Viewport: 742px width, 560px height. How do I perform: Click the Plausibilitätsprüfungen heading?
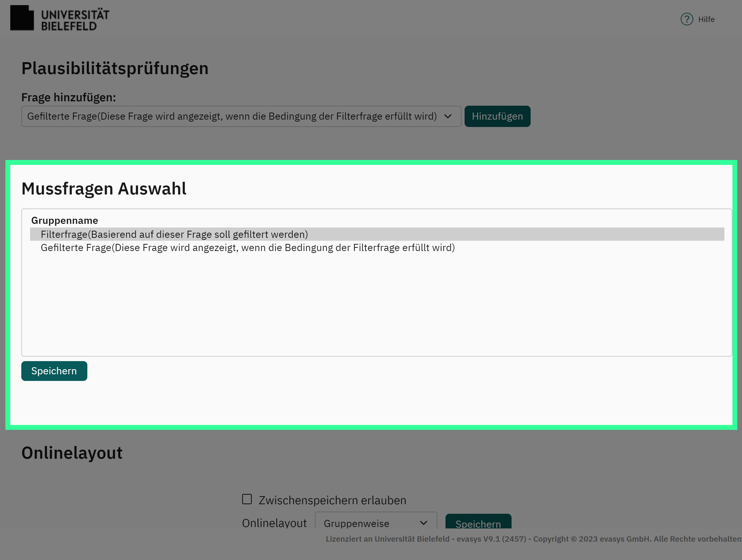[115, 69]
